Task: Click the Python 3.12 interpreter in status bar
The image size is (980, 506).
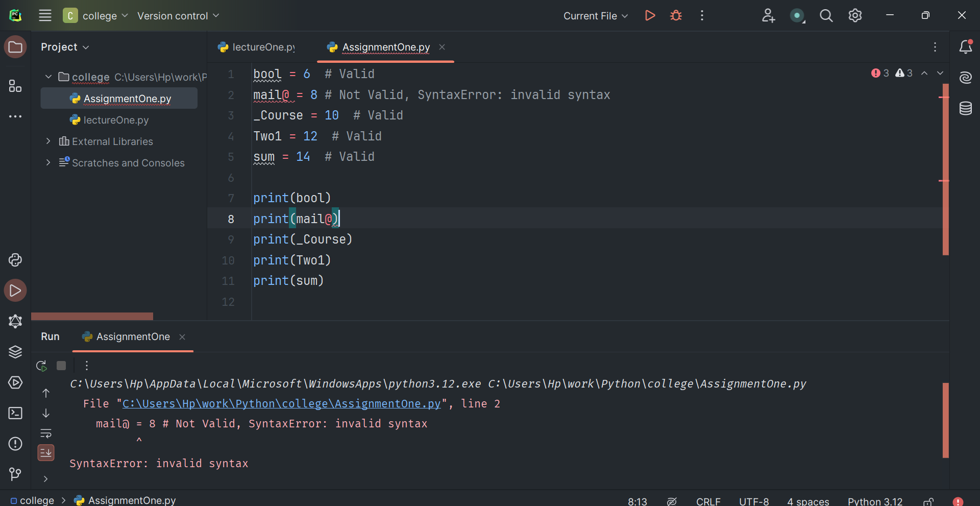Action: pyautogui.click(x=875, y=501)
